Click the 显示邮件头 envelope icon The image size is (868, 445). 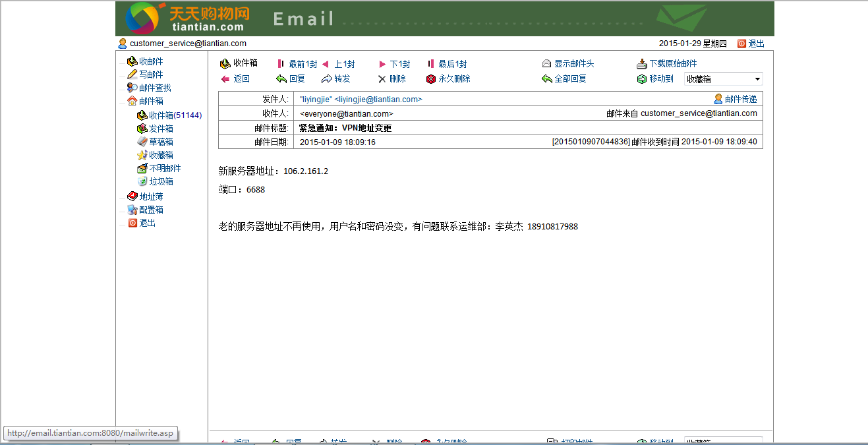click(x=546, y=64)
